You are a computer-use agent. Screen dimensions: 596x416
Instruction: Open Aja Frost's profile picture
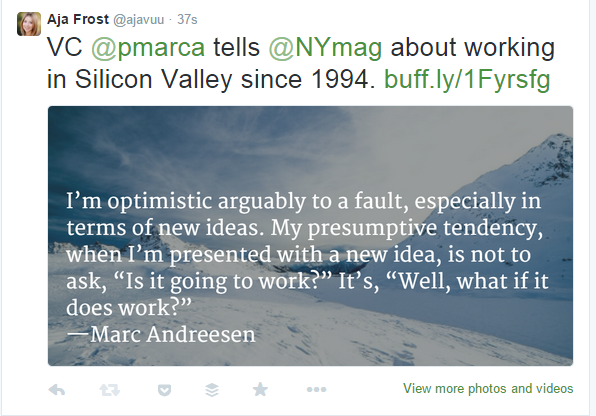(29, 24)
